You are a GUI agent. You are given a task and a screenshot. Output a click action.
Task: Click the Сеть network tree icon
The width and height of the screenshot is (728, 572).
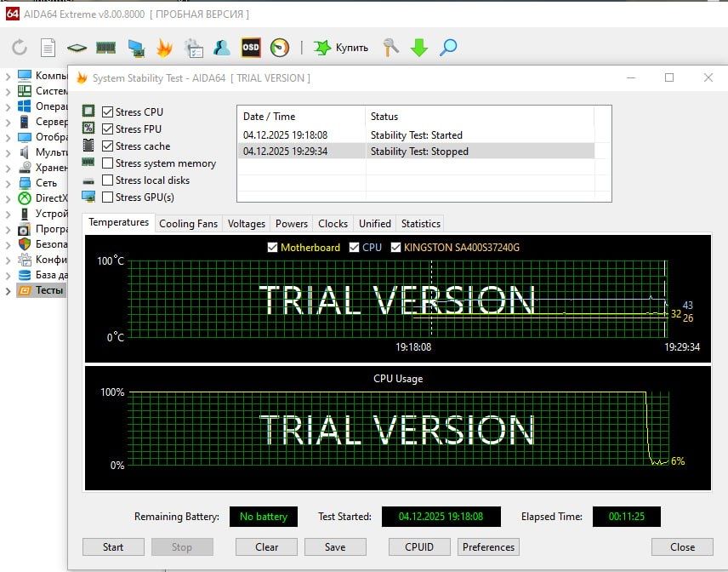pyautogui.click(x=24, y=183)
